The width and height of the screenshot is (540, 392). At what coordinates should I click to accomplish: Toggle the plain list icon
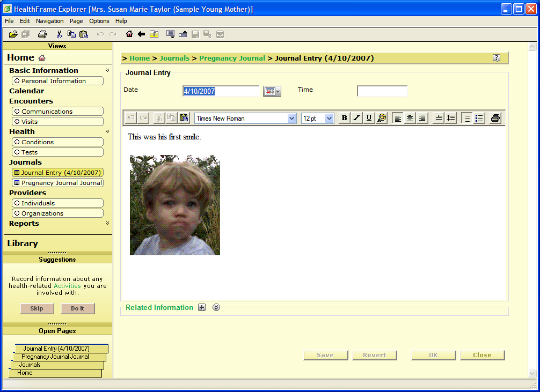point(467,118)
